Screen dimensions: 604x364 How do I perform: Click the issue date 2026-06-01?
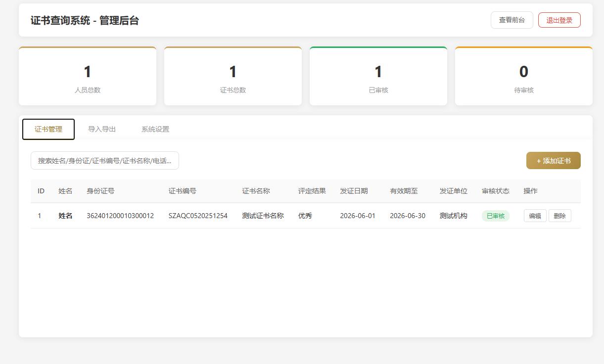(x=358, y=216)
